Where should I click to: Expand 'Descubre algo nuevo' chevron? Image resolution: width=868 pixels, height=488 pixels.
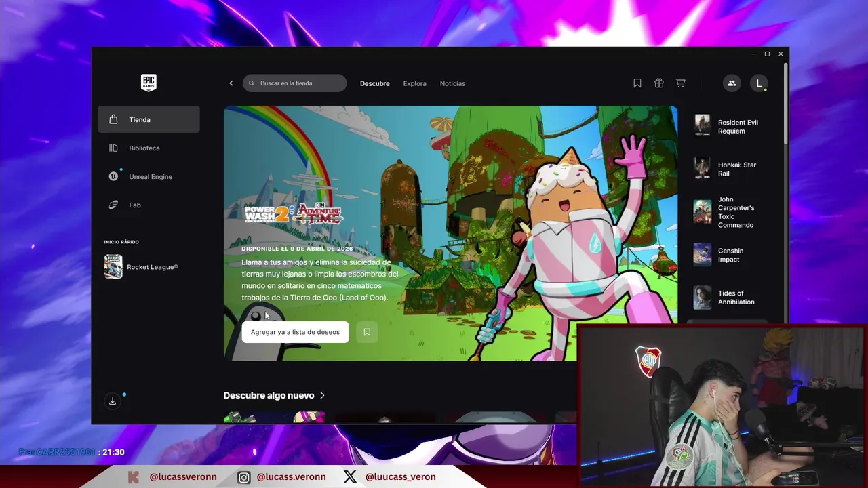tap(322, 395)
